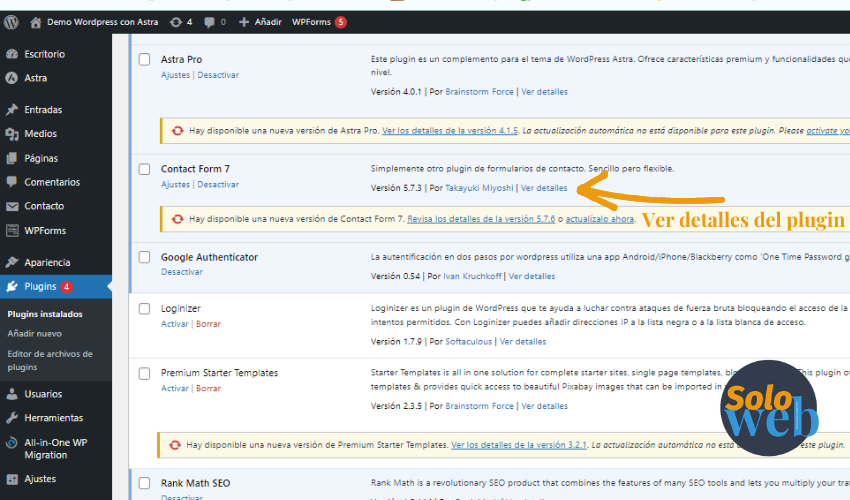
Task: View details of Contact Form 7
Action: [x=544, y=188]
